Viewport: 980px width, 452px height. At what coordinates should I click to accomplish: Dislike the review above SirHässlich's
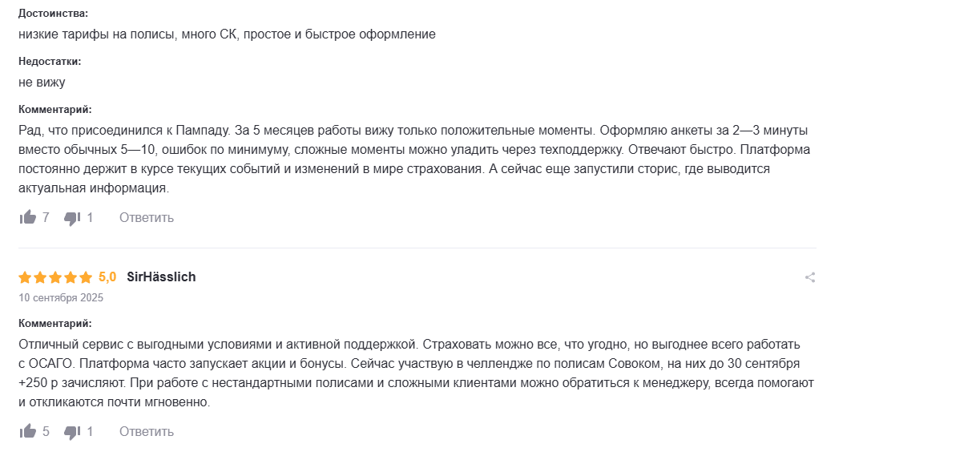tap(72, 218)
